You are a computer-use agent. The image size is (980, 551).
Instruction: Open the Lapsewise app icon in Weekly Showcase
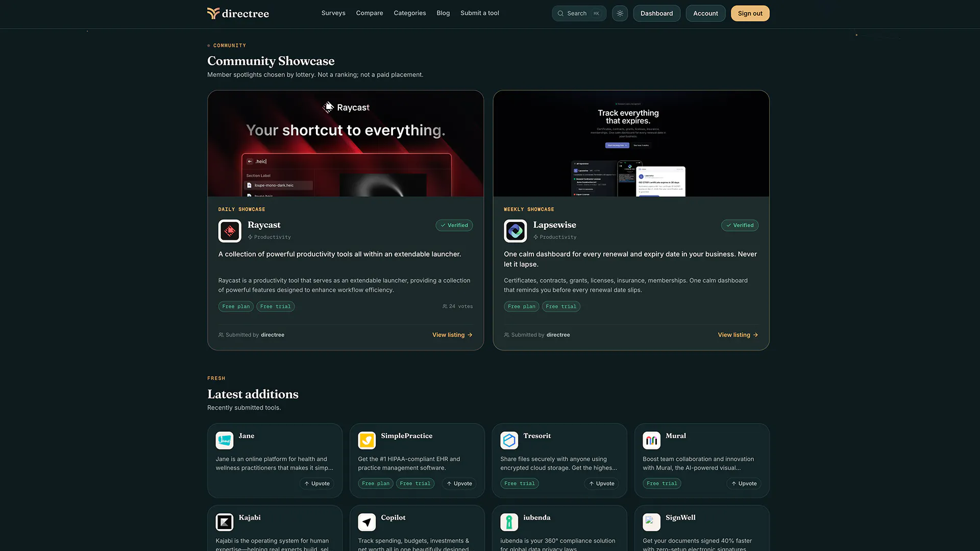(x=516, y=231)
